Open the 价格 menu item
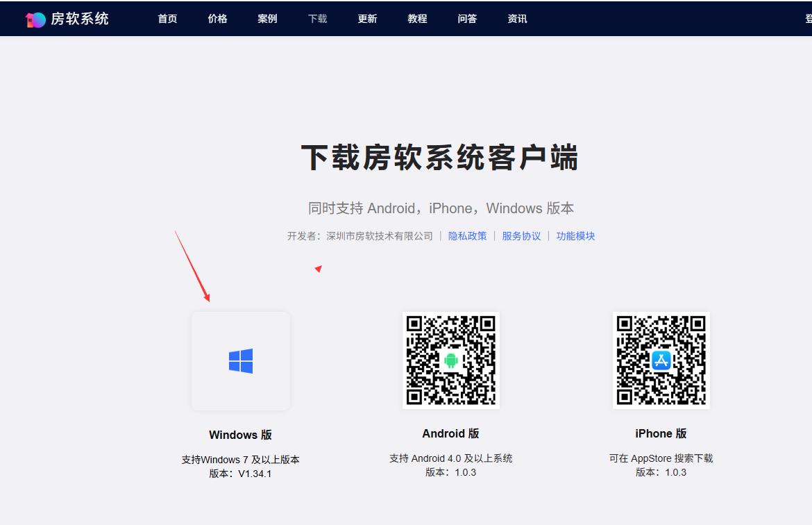 click(x=217, y=19)
